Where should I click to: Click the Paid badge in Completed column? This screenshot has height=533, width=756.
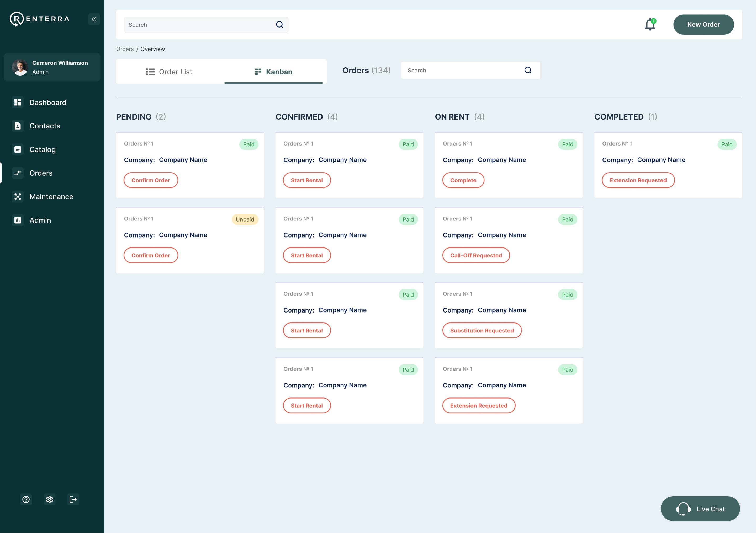727,144
